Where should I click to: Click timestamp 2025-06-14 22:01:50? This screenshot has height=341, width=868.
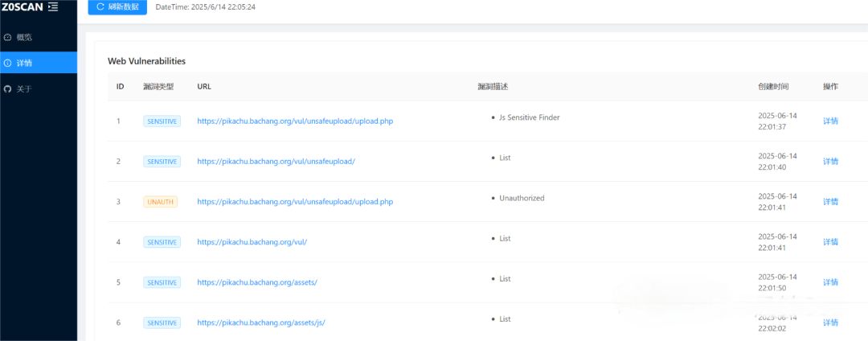(777, 282)
